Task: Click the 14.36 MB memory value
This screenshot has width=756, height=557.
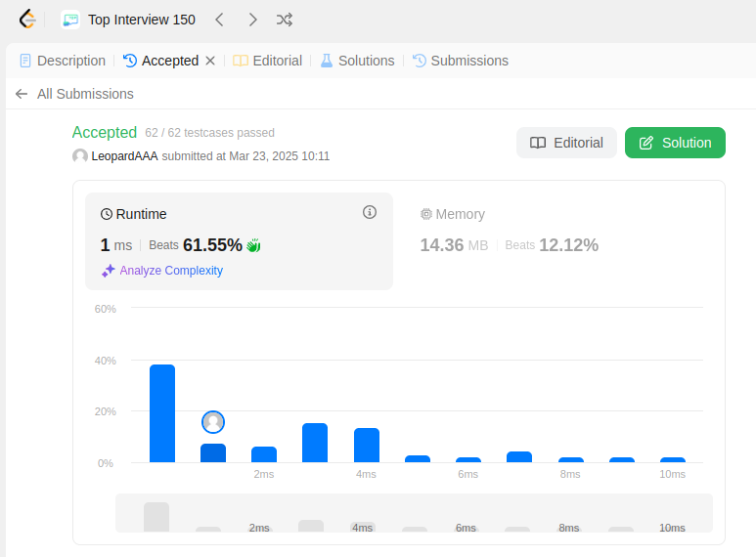Action: pos(454,244)
